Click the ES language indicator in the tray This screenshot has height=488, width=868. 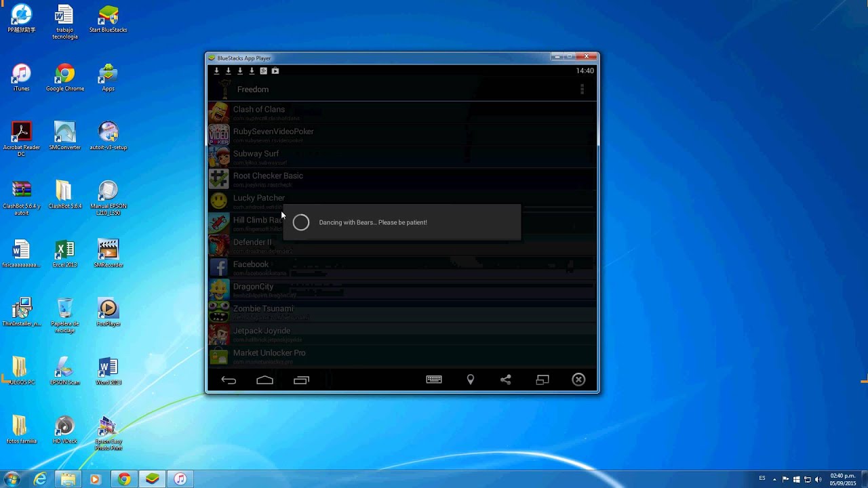[762, 479]
